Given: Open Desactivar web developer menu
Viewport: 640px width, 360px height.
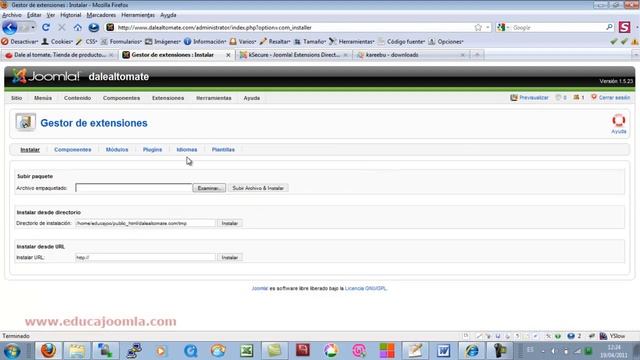Looking at the screenshot, I should pyautogui.click(x=20, y=42).
